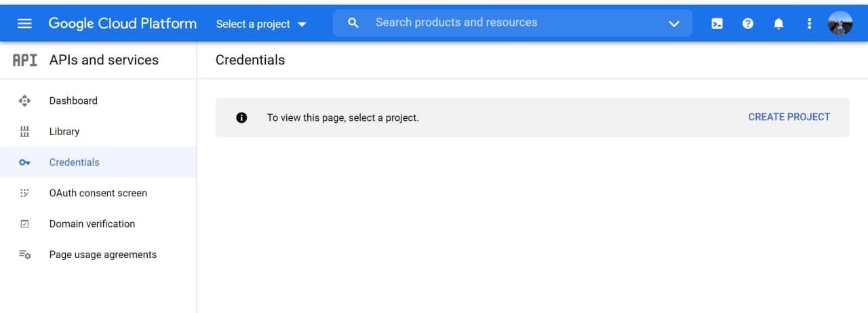The height and width of the screenshot is (313, 868).
Task: Select Credentials in the sidebar
Action: [98, 162]
